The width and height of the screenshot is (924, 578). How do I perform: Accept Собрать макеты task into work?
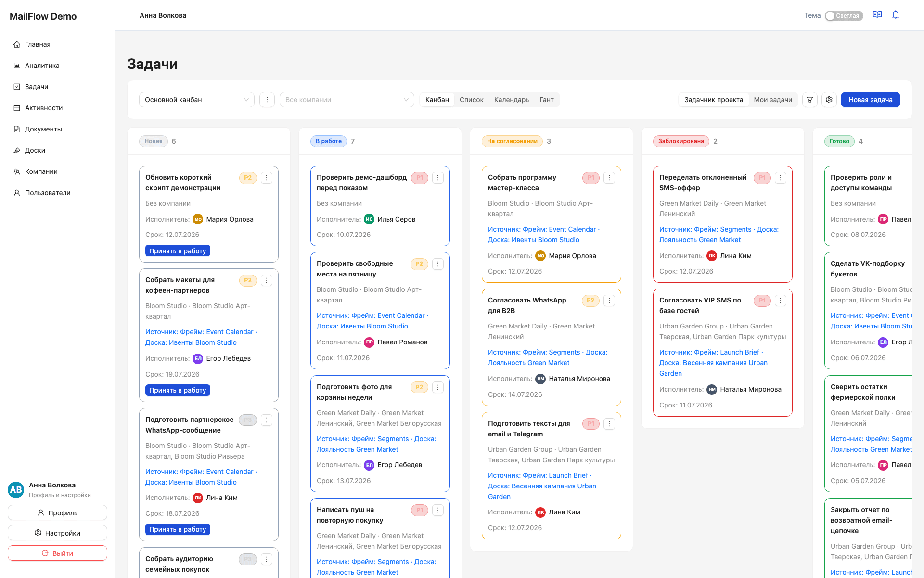point(178,390)
